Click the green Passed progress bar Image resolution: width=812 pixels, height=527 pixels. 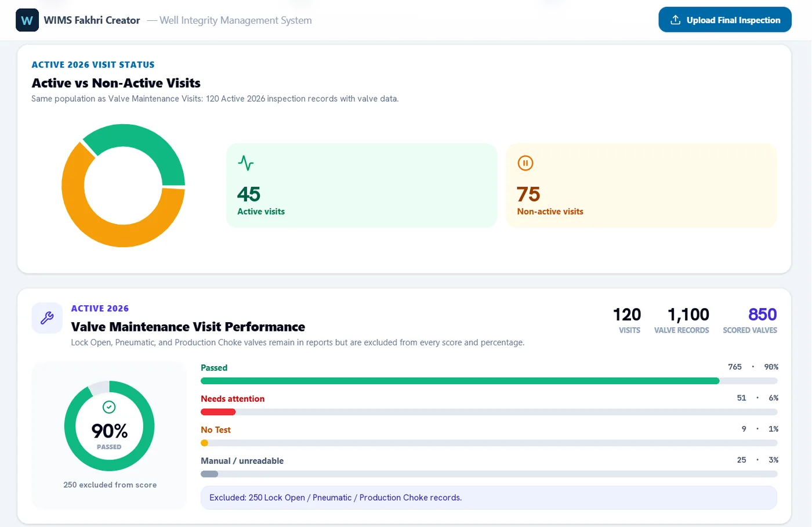coord(460,381)
